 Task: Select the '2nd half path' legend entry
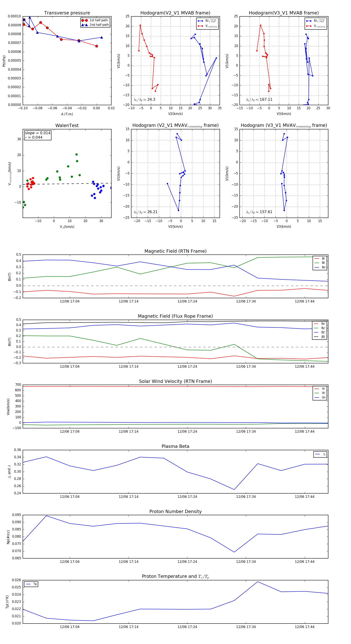pyautogui.click(x=95, y=25)
